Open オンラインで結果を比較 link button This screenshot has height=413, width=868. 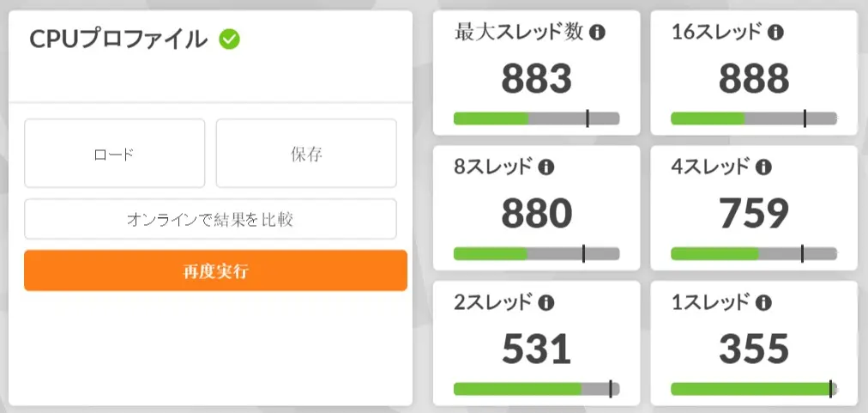pyautogui.click(x=210, y=220)
